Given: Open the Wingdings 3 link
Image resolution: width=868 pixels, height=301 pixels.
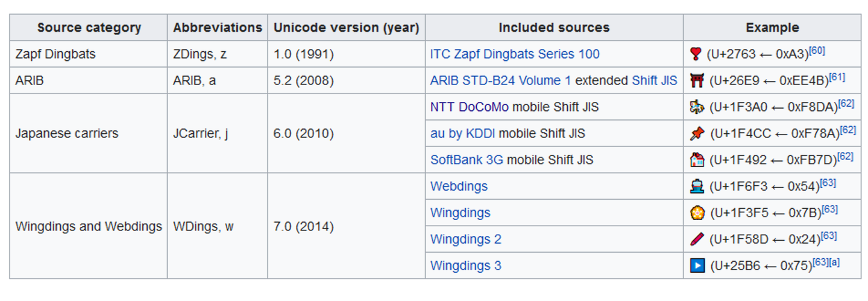Looking at the screenshot, I should (465, 265).
